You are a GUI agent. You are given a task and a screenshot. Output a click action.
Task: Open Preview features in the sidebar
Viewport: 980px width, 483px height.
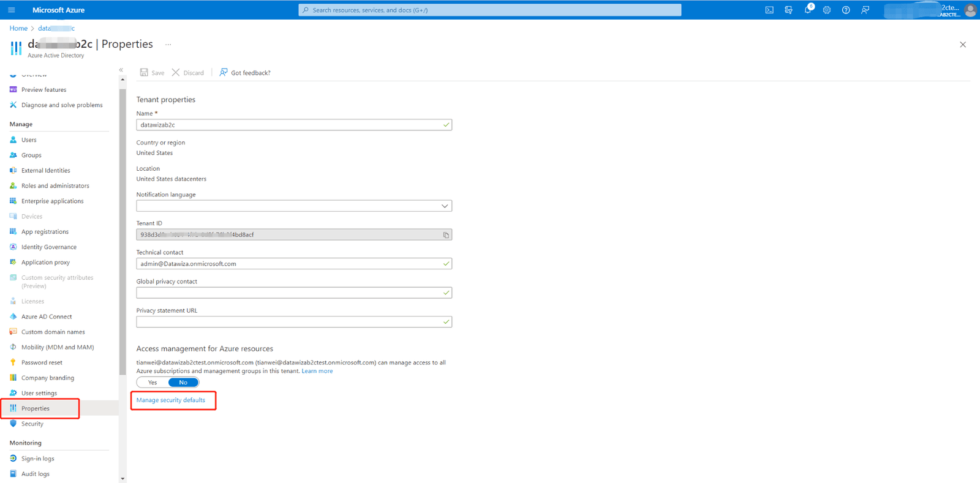(43, 89)
